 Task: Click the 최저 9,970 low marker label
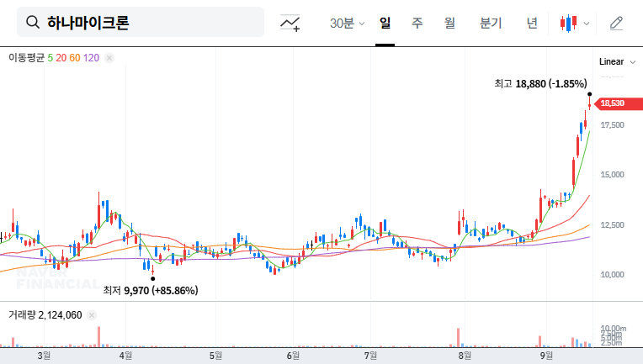click(151, 291)
